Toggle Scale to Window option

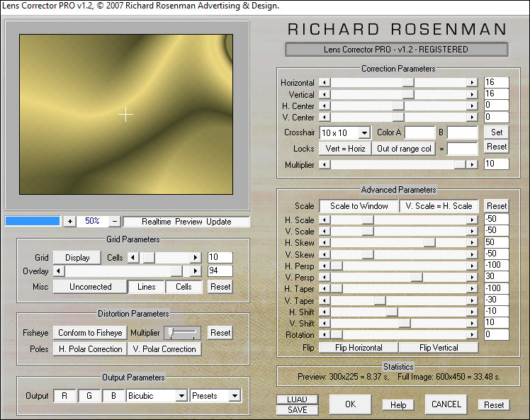[359, 206]
